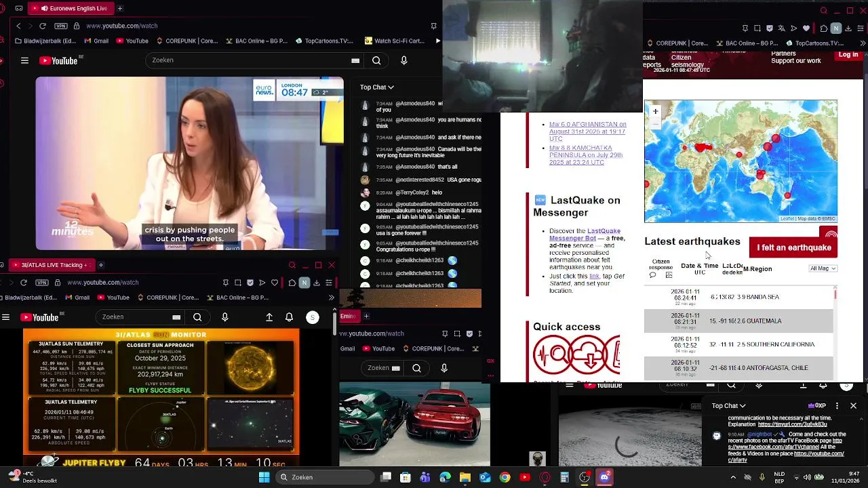Viewport: 868px width, 488px height.
Task: Open File Explorer from the taskbar
Action: click(465, 477)
